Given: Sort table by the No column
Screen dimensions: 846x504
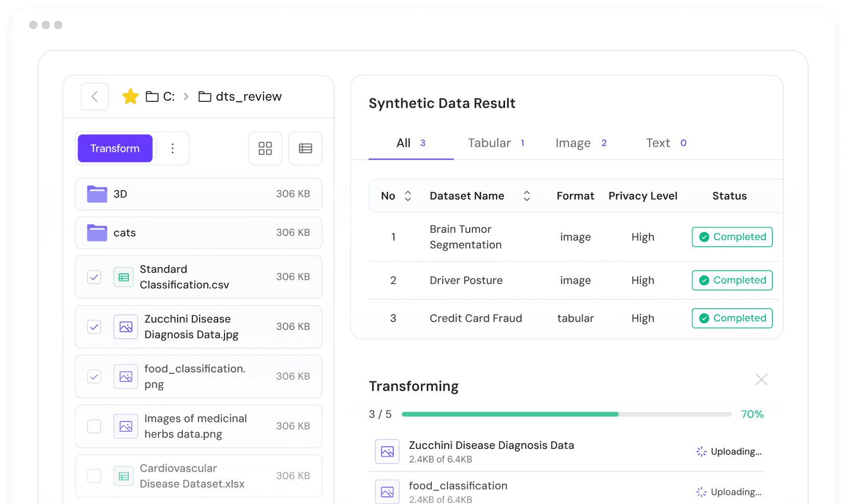Looking at the screenshot, I should click(x=408, y=196).
